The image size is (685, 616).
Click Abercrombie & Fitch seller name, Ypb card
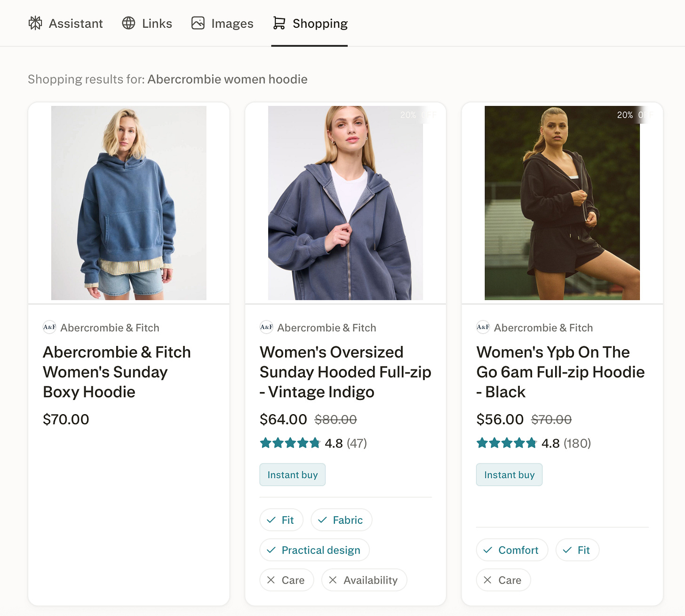pyautogui.click(x=543, y=328)
